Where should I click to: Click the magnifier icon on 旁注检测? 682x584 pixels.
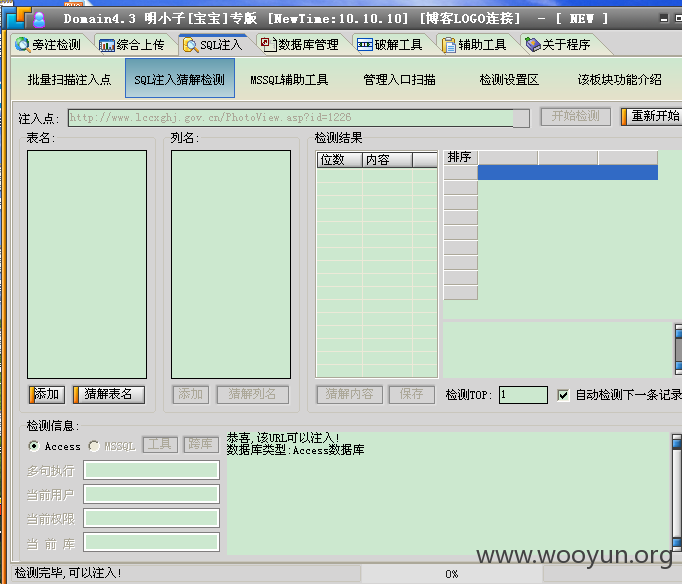point(22,44)
